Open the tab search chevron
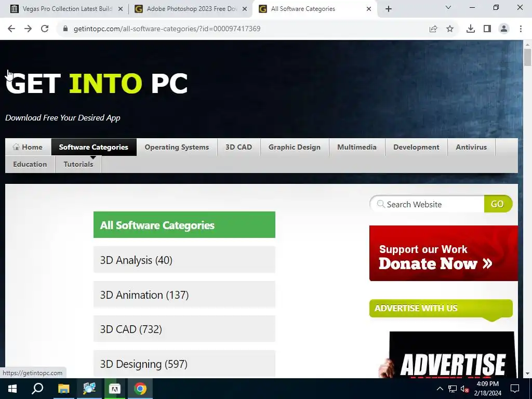This screenshot has width=532, height=399. [x=448, y=7]
